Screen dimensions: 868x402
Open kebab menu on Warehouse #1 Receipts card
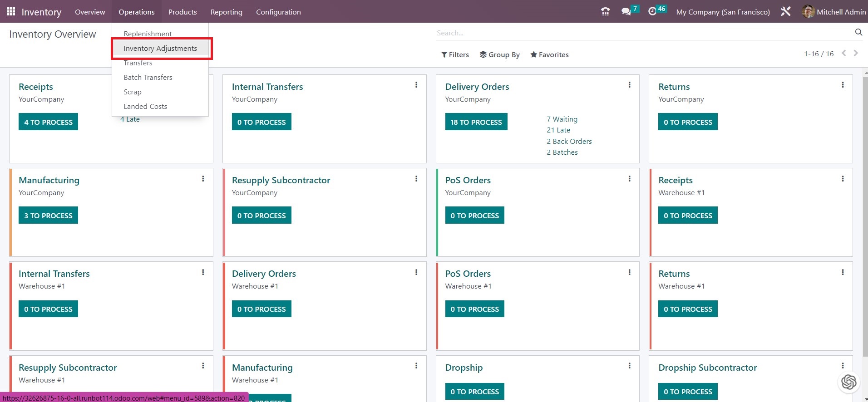(x=843, y=179)
